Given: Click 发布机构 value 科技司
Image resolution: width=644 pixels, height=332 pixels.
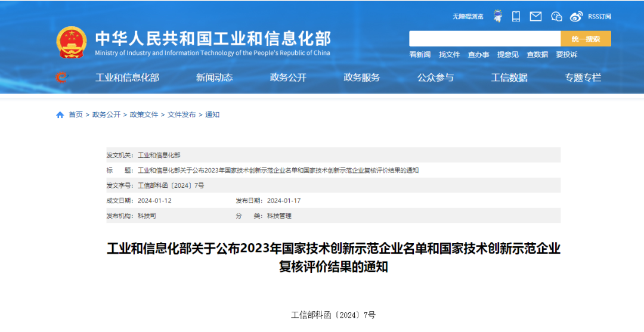Looking at the screenshot, I should pyautogui.click(x=147, y=216).
